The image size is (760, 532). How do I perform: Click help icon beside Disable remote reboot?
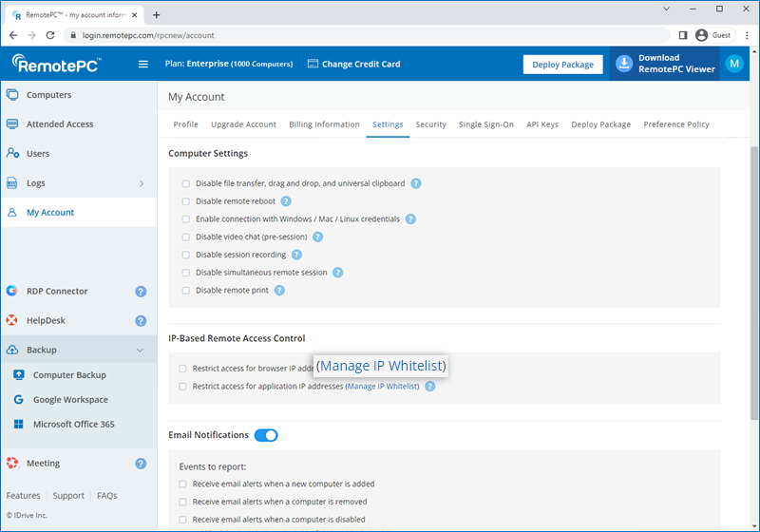(285, 201)
